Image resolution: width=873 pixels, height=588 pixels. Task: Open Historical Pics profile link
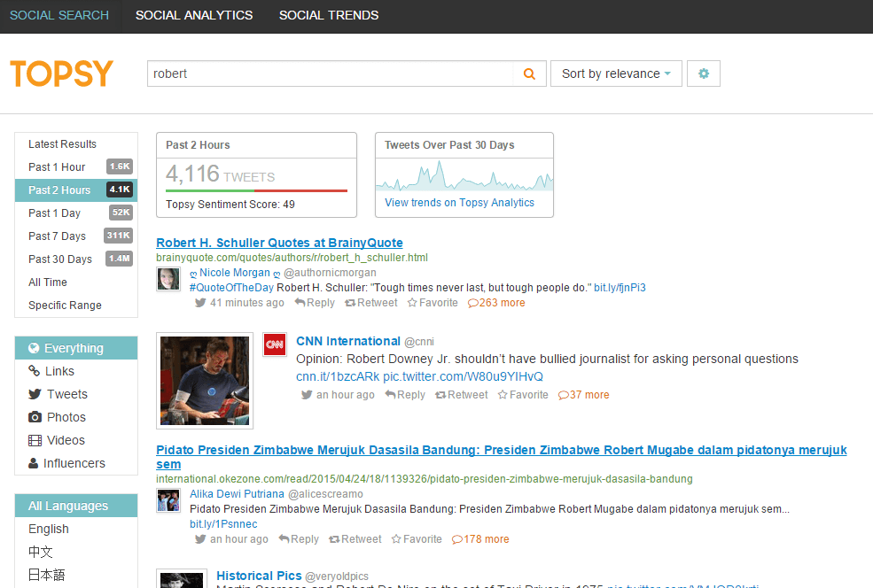pyautogui.click(x=259, y=576)
